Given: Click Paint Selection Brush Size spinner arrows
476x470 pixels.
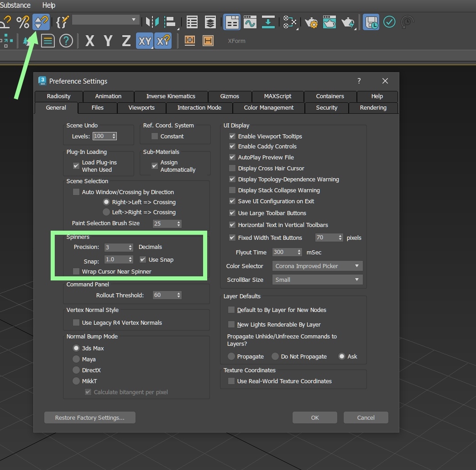Looking at the screenshot, I should coord(178,224).
